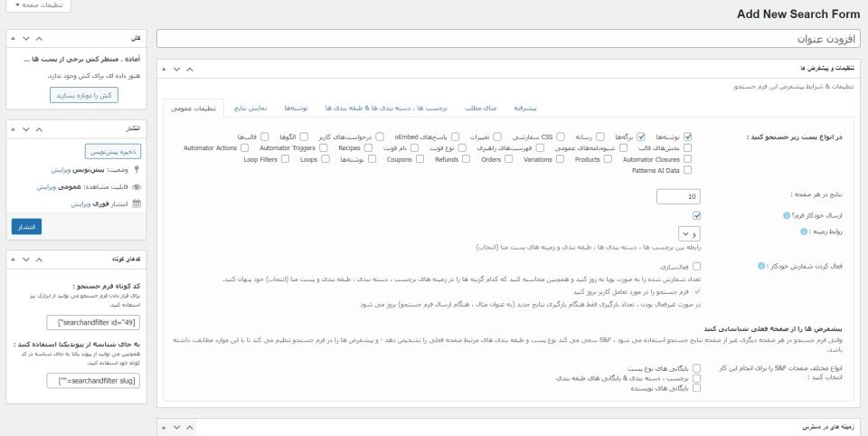Move انتشار panel down with arrow icon
Viewport: 868px width, 436px height.
(25, 128)
